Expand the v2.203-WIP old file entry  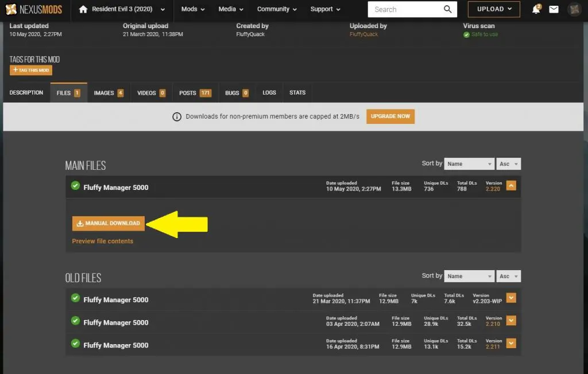pos(511,298)
